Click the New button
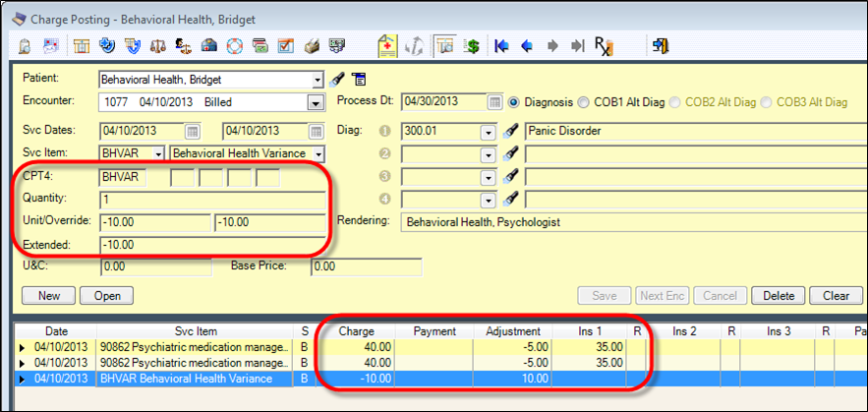 [x=49, y=296]
